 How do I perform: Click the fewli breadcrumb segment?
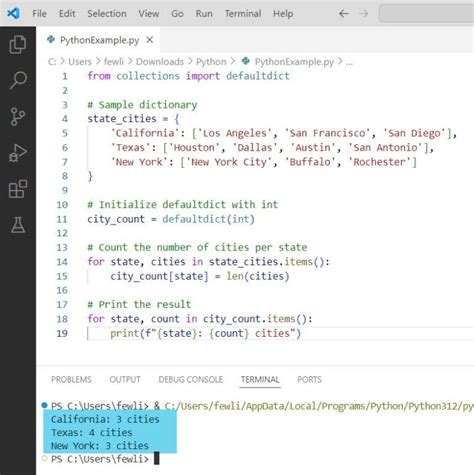pos(114,62)
